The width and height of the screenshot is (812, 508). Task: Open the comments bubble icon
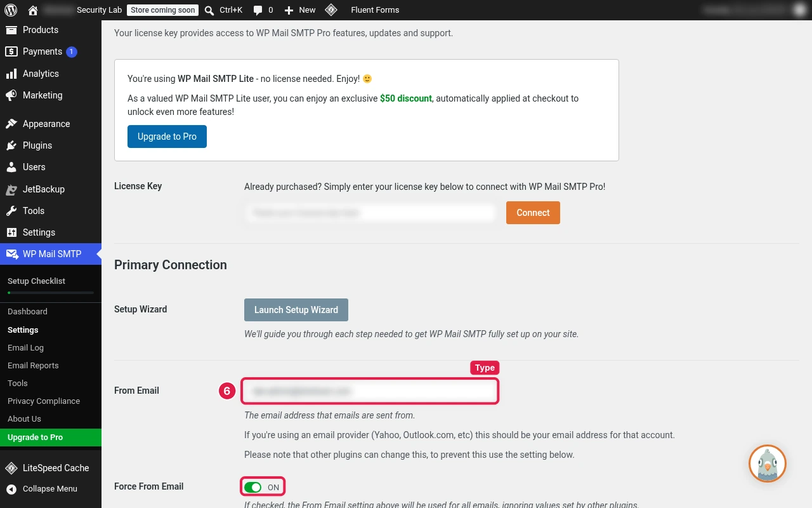[x=258, y=10]
